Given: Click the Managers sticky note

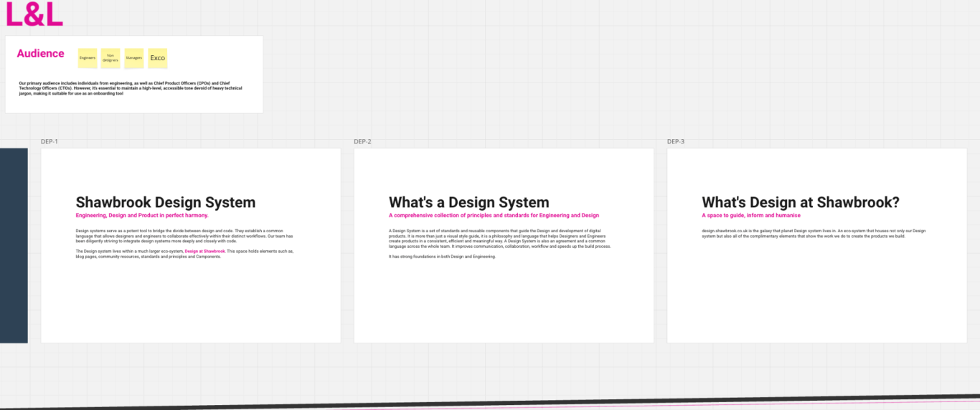Looking at the screenshot, I should [133, 58].
